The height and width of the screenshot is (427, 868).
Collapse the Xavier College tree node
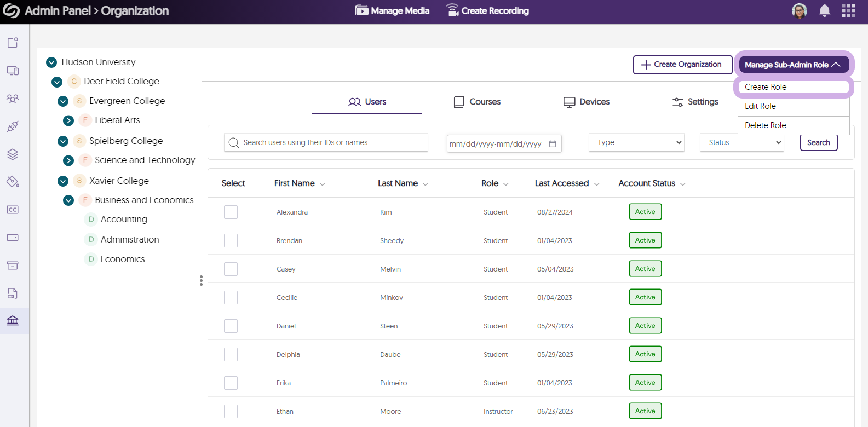click(63, 181)
